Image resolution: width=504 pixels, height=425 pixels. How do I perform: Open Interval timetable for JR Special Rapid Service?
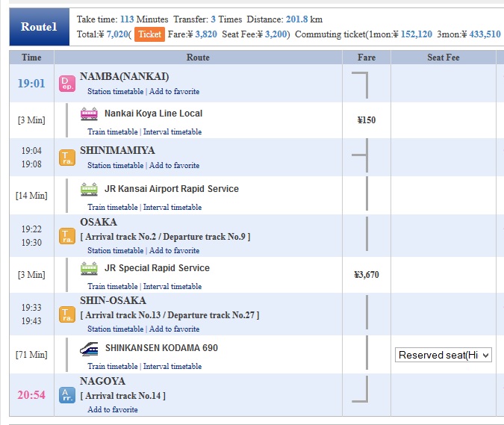[x=172, y=286]
